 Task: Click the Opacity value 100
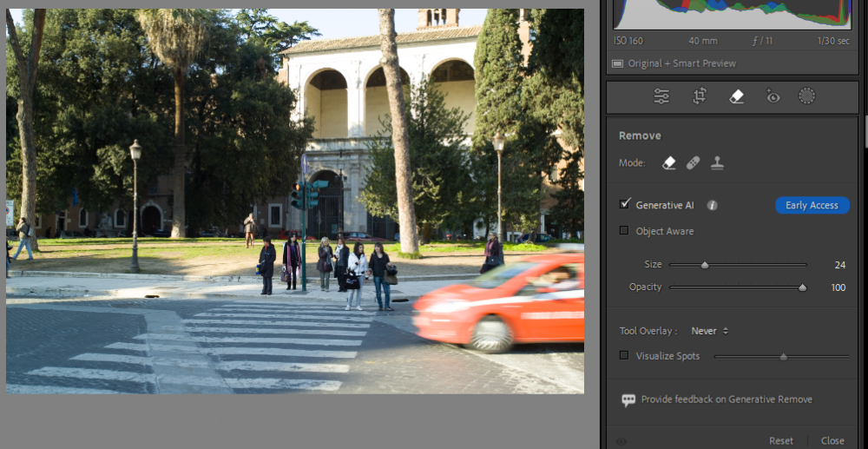pos(838,287)
